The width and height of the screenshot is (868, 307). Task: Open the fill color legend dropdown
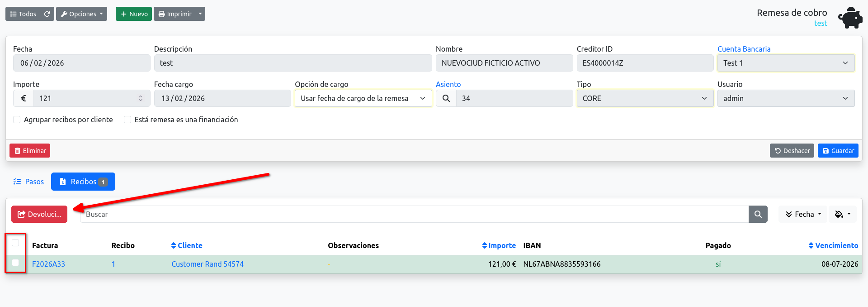843,214
